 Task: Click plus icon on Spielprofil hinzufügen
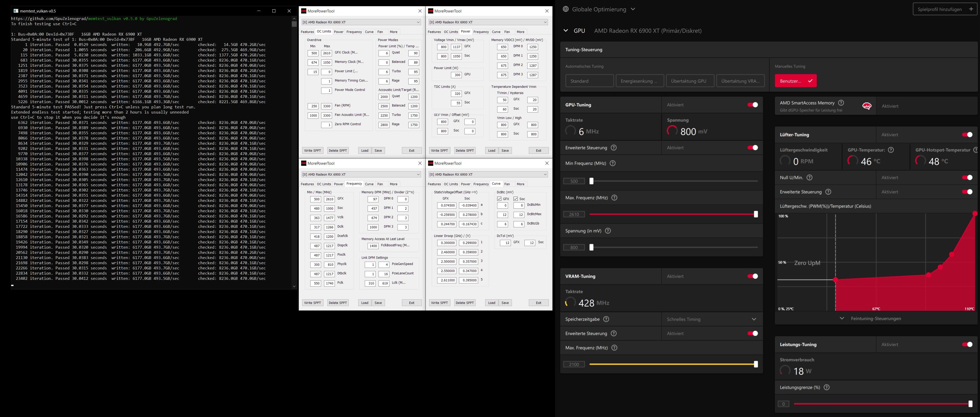click(970, 9)
